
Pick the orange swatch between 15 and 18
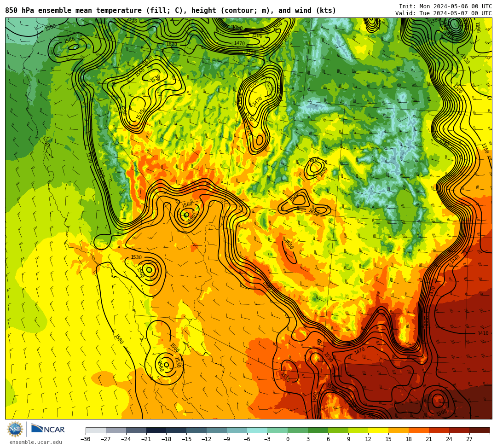click(399, 430)
